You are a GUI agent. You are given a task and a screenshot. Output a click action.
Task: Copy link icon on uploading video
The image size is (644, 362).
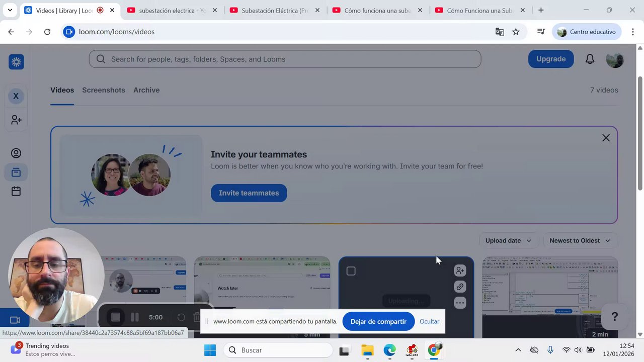coord(460,287)
